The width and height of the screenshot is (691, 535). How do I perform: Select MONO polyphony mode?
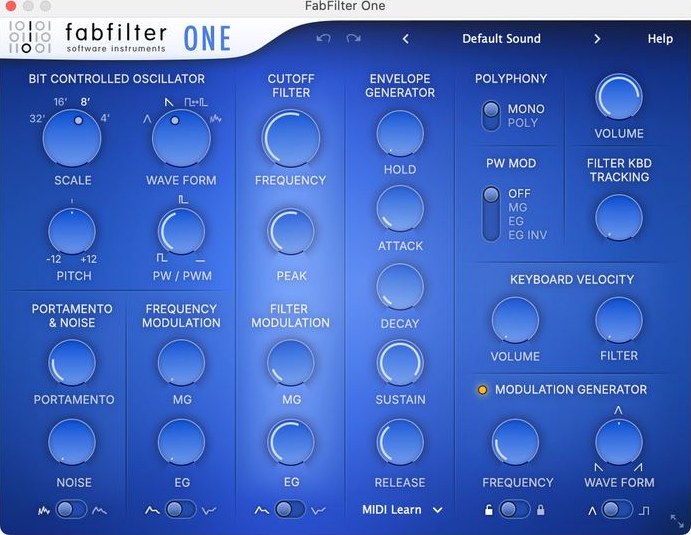[x=526, y=109]
